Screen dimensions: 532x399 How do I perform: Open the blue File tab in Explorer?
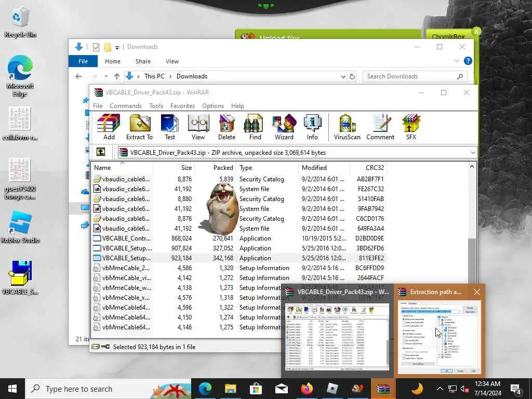83,61
